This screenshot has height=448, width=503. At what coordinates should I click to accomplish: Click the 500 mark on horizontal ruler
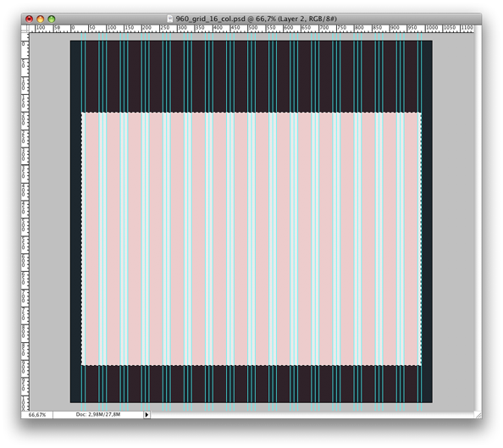253,28
